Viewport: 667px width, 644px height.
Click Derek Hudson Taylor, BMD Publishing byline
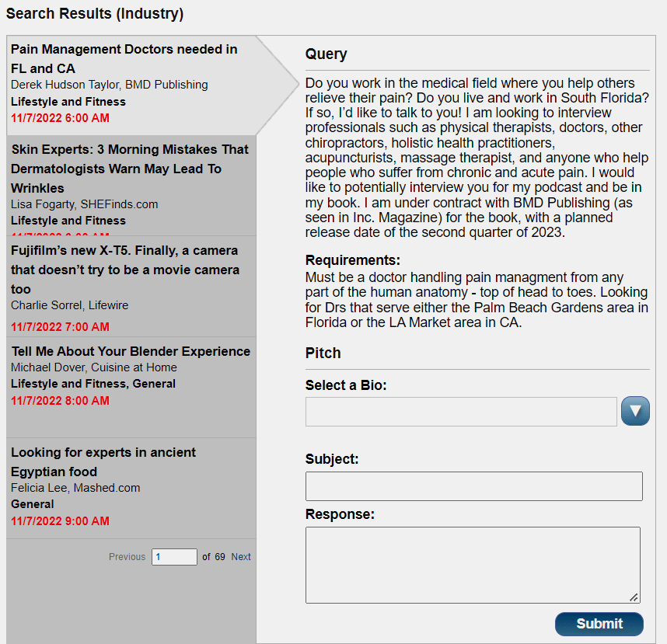pyautogui.click(x=110, y=85)
